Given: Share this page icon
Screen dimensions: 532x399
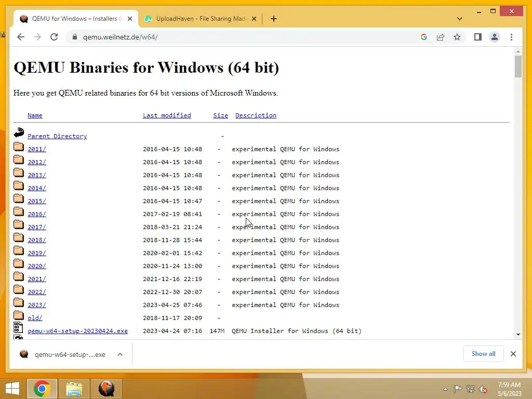Looking at the screenshot, I should click(x=441, y=37).
